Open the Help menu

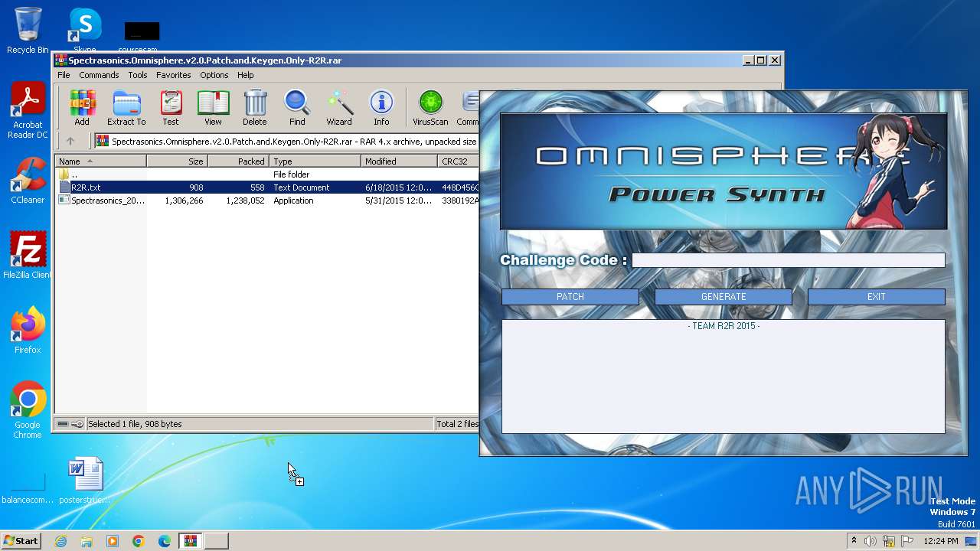click(245, 75)
